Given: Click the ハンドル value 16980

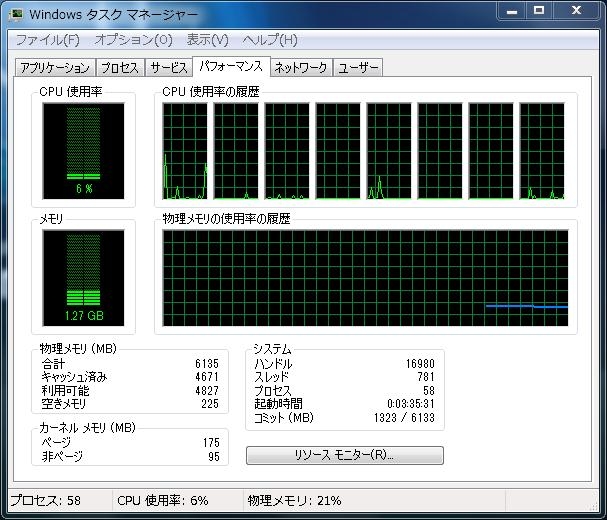Looking at the screenshot, I should (x=420, y=364).
